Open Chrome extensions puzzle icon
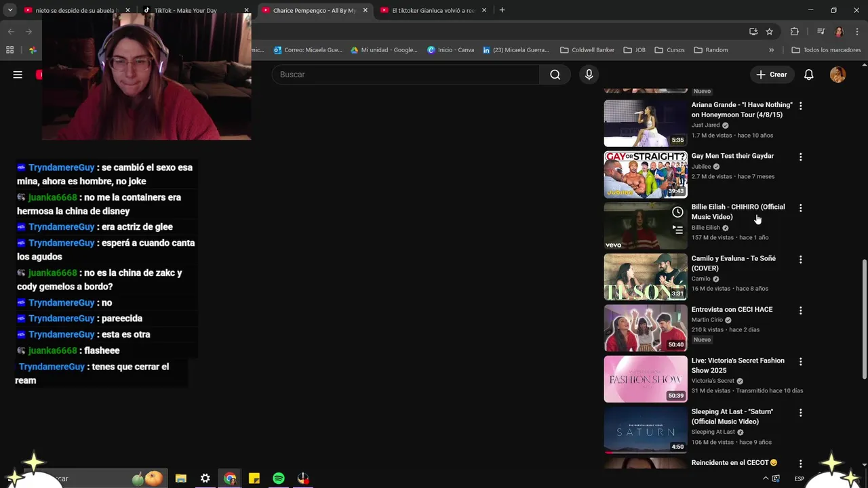 [794, 31]
